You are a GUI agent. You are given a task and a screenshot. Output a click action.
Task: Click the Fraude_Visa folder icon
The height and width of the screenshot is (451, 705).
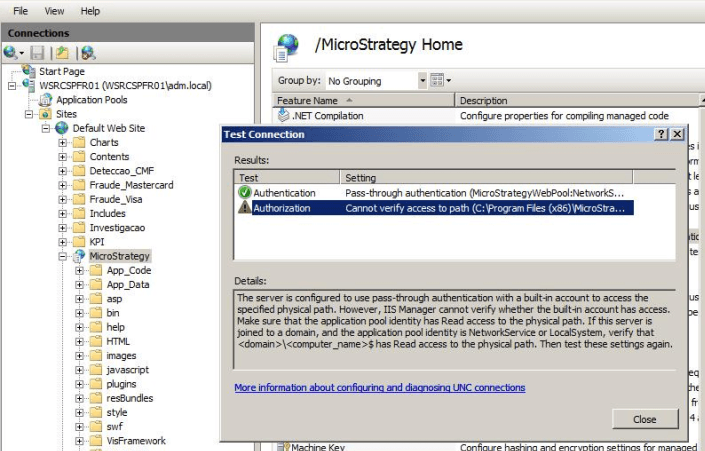[79, 199]
